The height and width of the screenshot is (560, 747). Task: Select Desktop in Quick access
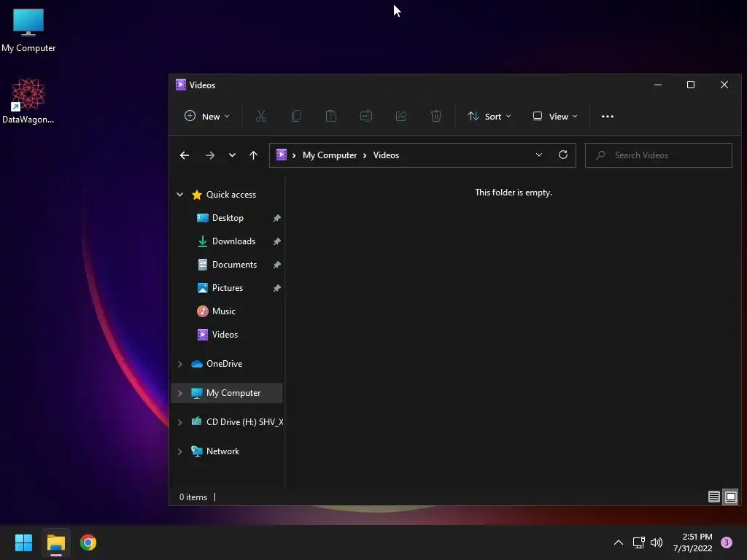pyautogui.click(x=227, y=218)
